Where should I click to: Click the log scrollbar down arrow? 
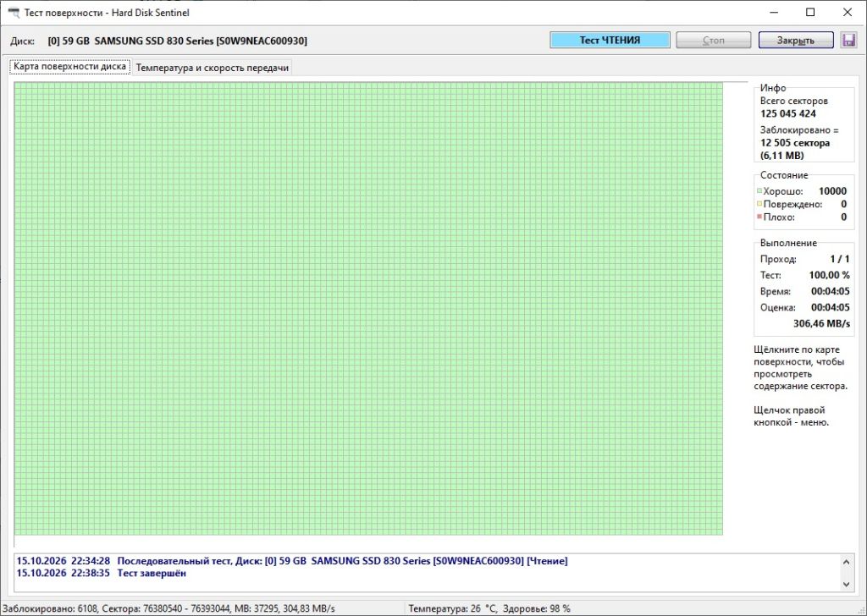(x=846, y=584)
